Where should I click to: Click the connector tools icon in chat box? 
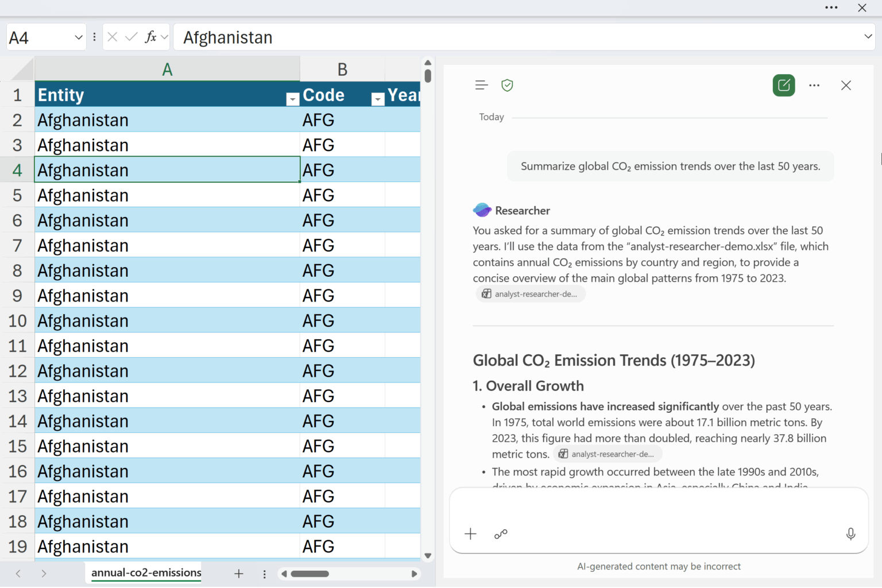501,534
